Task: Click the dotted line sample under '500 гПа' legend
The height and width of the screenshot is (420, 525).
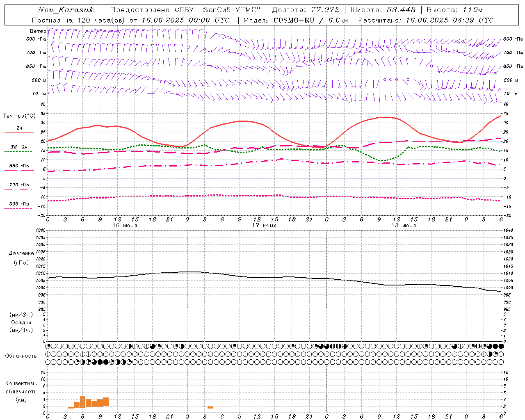Action: (x=18, y=209)
